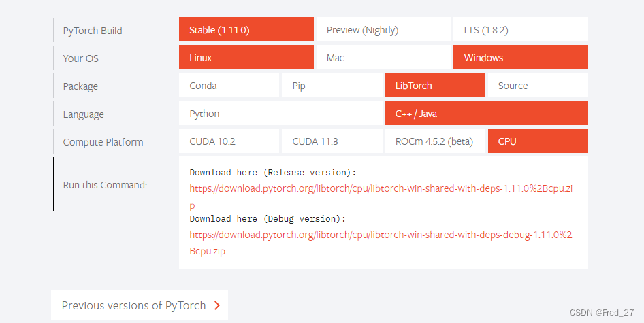Click the red chevron arrow beside Previous versions

217,305
